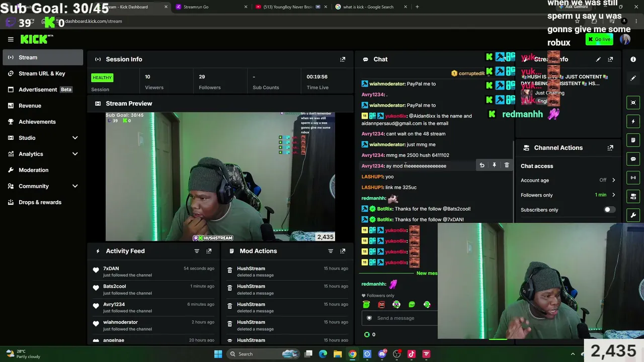Pop out the Stream Info panel
The height and width of the screenshot is (362, 644).
click(610, 59)
